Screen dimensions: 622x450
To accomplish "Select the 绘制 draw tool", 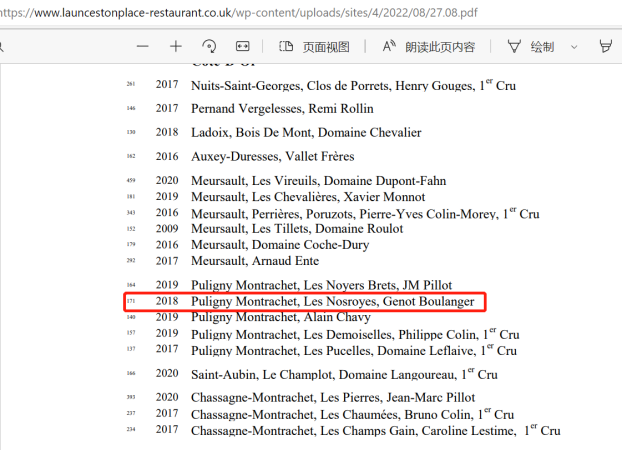I will tap(531, 47).
